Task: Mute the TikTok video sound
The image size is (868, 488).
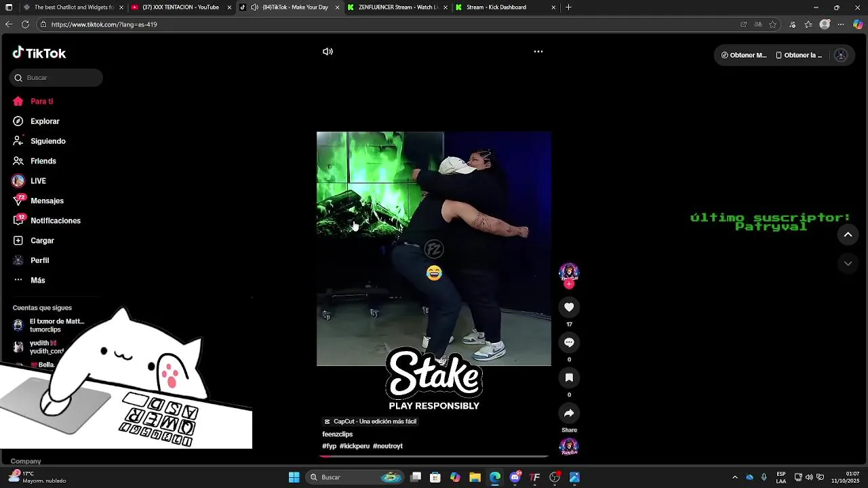Action: click(328, 52)
